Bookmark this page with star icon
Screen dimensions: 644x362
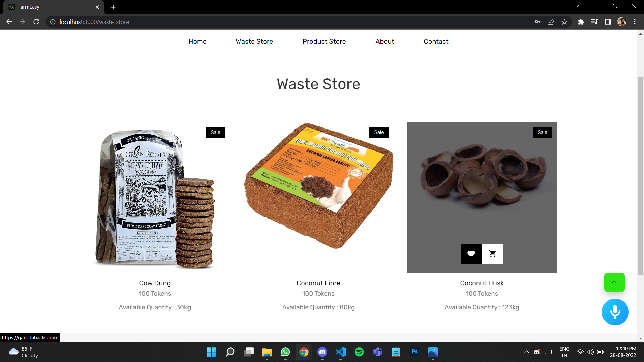click(564, 22)
